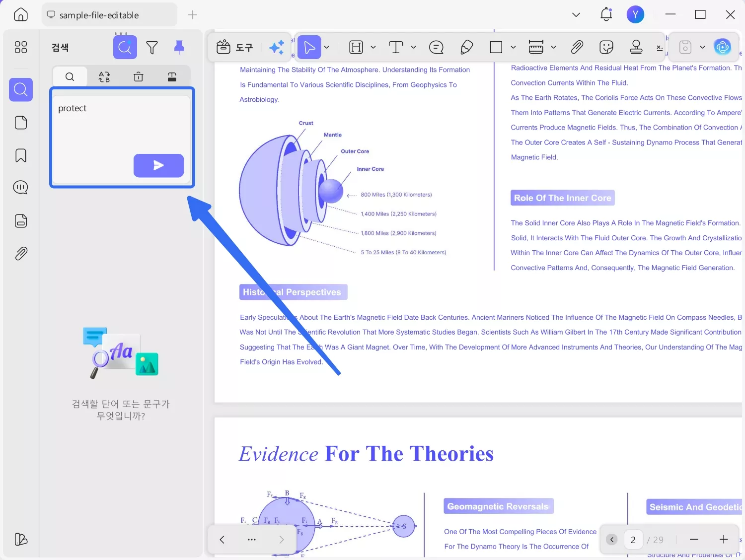Viewport: 745px width, 560px height.
Task: Select the attach file paperclip tool
Action: (x=577, y=48)
